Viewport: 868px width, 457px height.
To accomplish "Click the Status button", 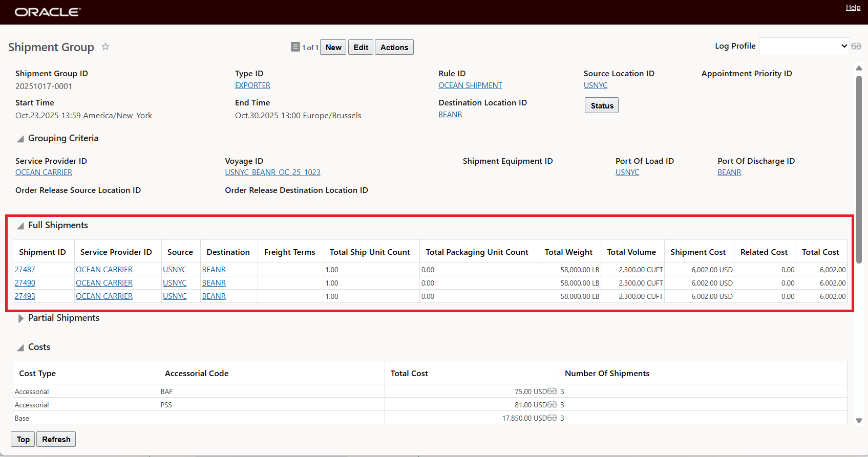I will pos(602,105).
